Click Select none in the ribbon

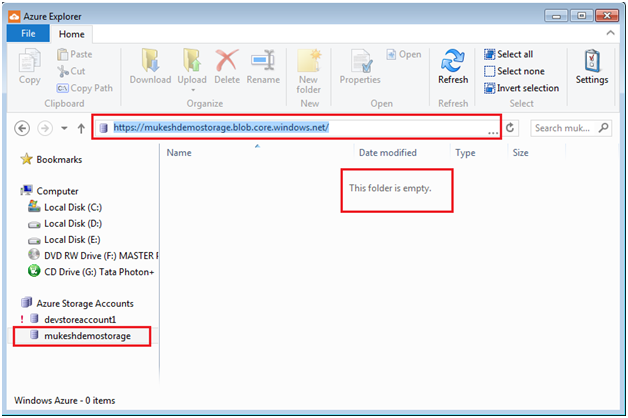pyautogui.click(x=514, y=71)
